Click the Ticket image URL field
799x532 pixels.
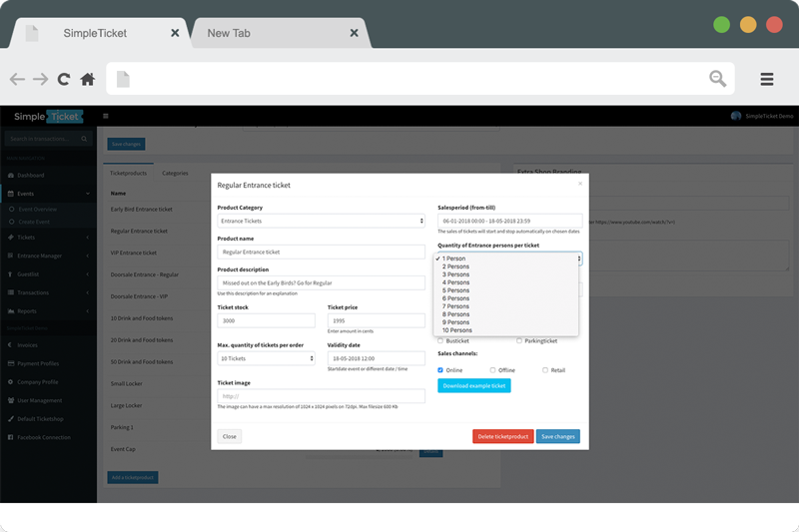pos(321,396)
